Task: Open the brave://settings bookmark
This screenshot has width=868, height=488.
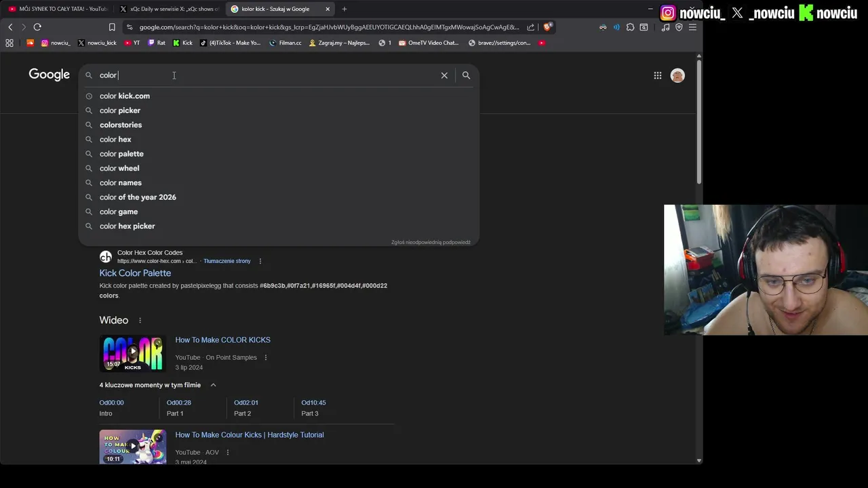Action: point(499,43)
